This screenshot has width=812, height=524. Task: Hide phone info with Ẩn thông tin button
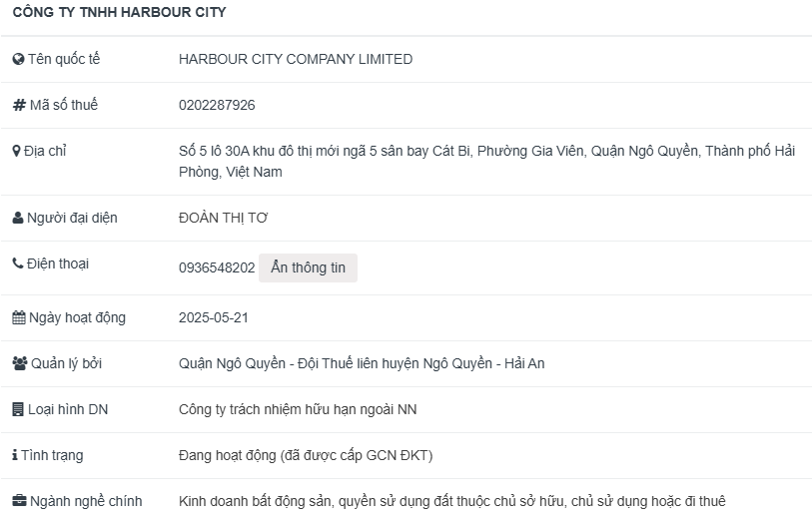pos(308,267)
